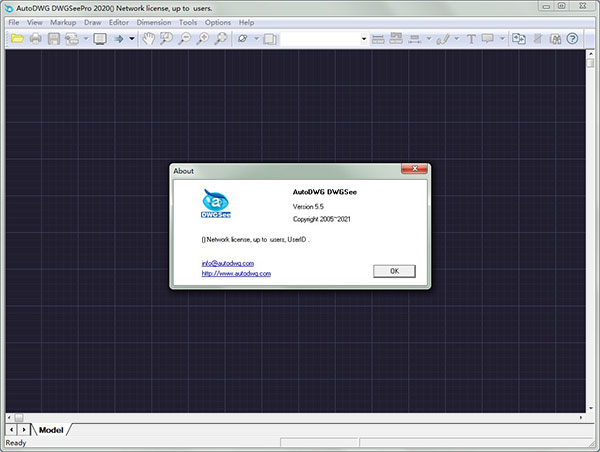Viewport: 600px width, 452px height.
Task: Select the freehand markup pen tool
Action: [443, 39]
